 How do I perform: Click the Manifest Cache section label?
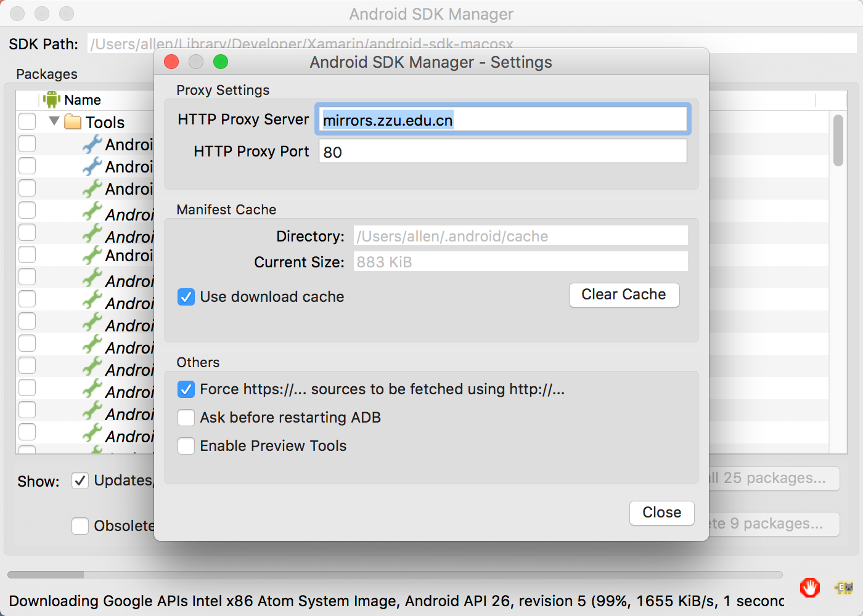[x=226, y=209]
